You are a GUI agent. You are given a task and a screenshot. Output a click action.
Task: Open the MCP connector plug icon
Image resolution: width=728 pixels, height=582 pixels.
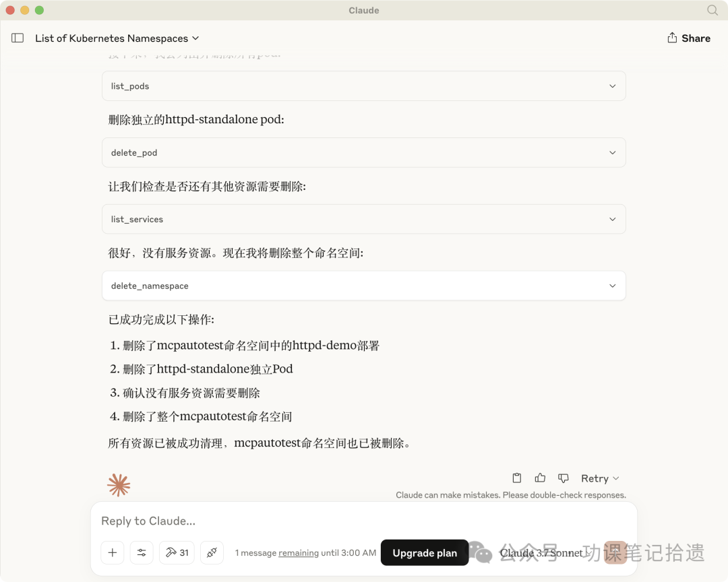click(212, 552)
